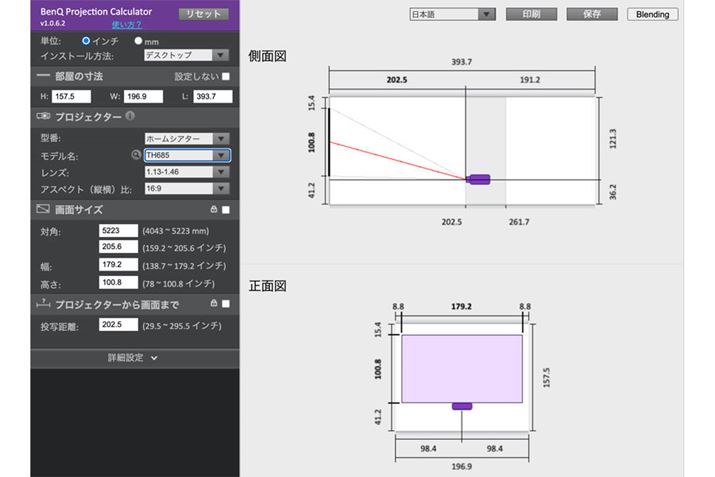Open the 日本語 language dropdown
715x477 pixels.
tap(453, 15)
